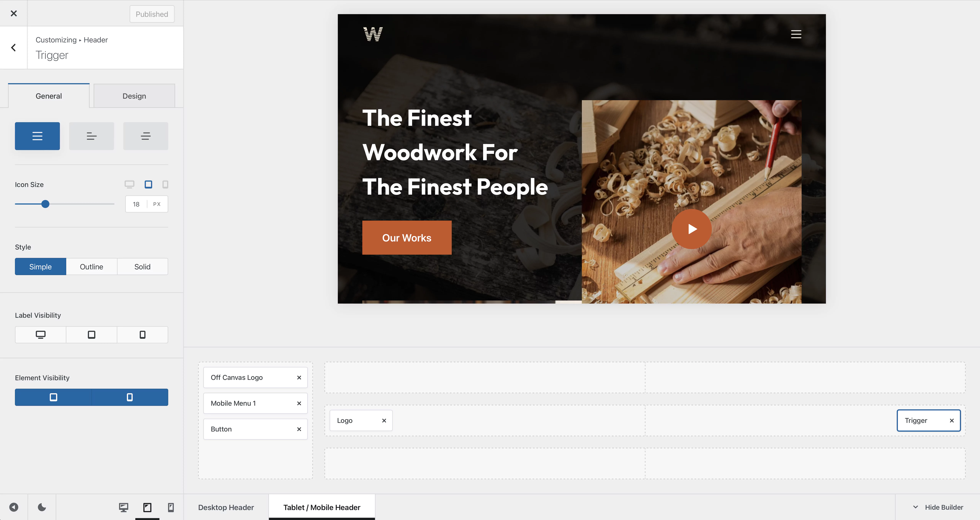Collapse the customizer sidebar
980x520 pixels.
click(x=14, y=507)
